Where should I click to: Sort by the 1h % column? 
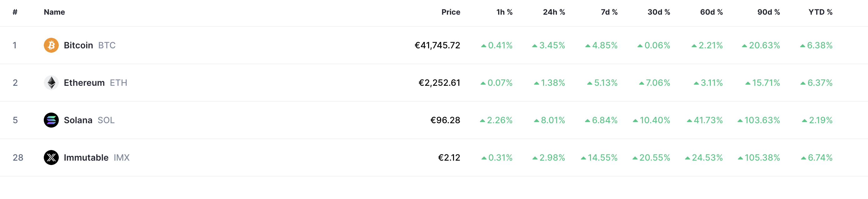pos(504,12)
